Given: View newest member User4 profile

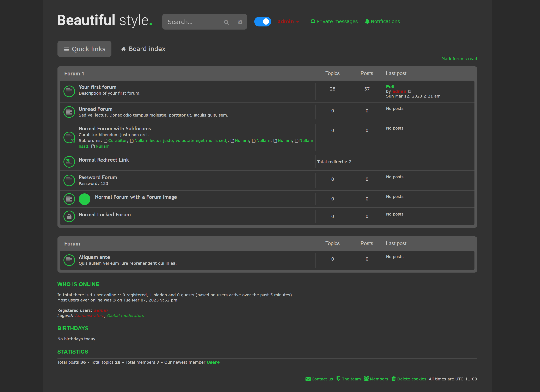Looking at the screenshot, I should pyautogui.click(x=213, y=362).
